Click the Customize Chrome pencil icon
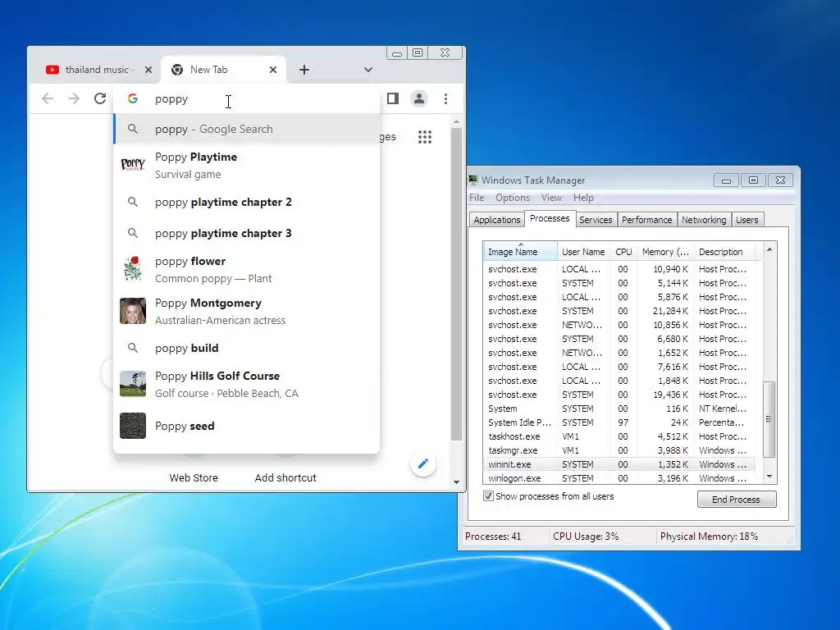Screen dimensions: 840x630 [423, 464]
